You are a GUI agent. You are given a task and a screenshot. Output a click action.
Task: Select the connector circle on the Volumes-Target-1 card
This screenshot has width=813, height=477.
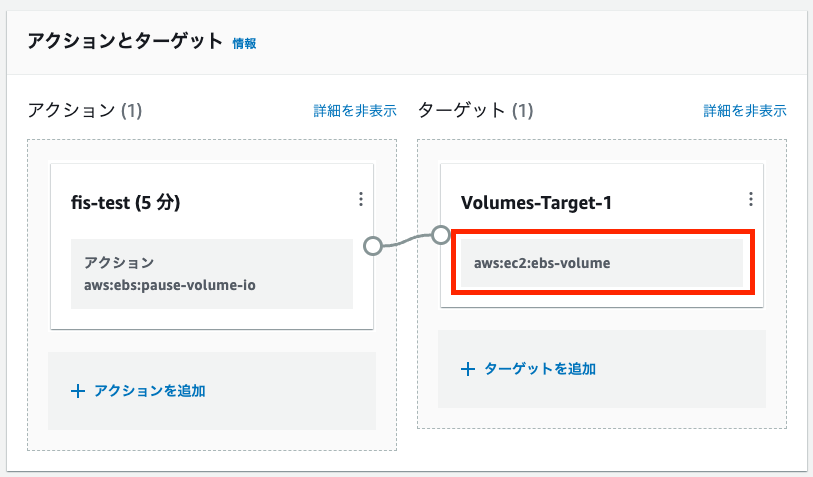point(441,235)
